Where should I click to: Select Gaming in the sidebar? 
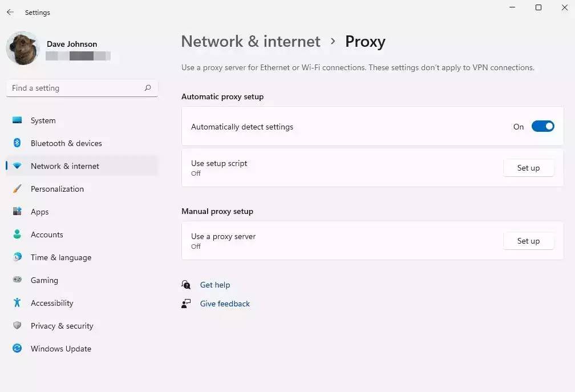point(44,280)
